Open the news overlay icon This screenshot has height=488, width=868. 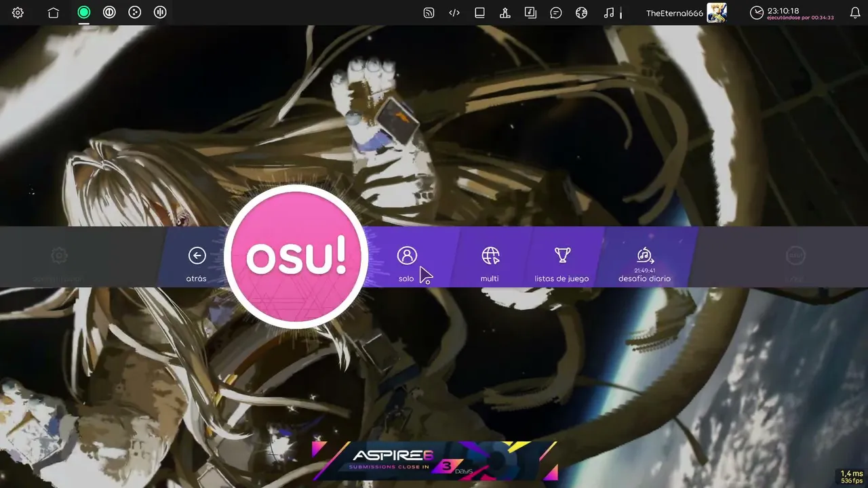[x=429, y=12]
